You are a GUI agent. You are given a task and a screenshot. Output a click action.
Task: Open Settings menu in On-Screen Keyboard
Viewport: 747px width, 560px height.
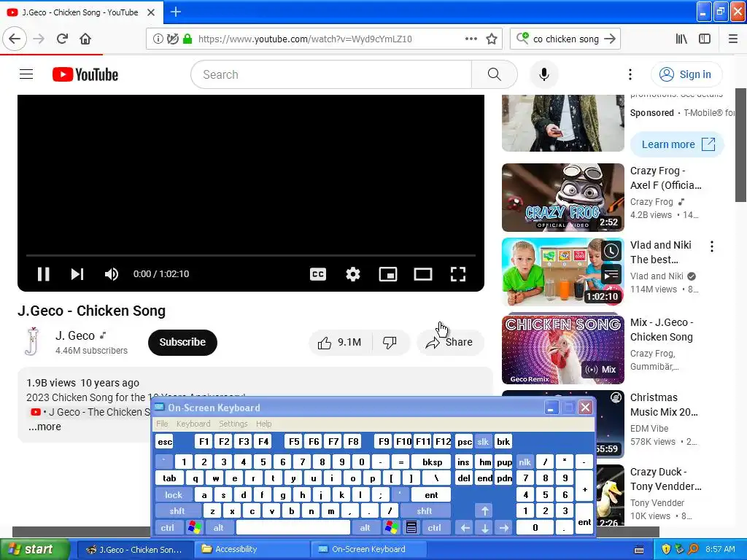point(233,424)
